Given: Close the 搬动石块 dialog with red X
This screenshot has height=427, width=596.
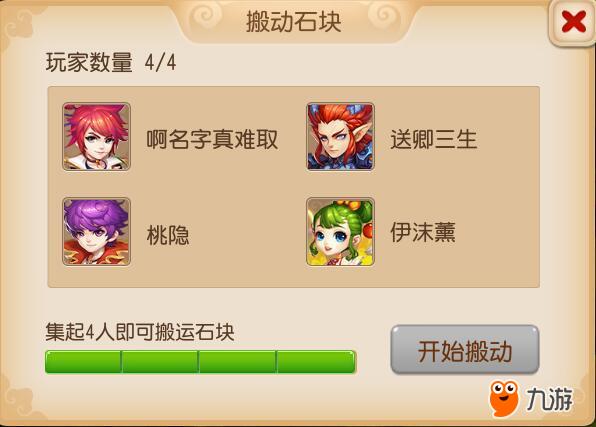Looking at the screenshot, I should (573, 22).
